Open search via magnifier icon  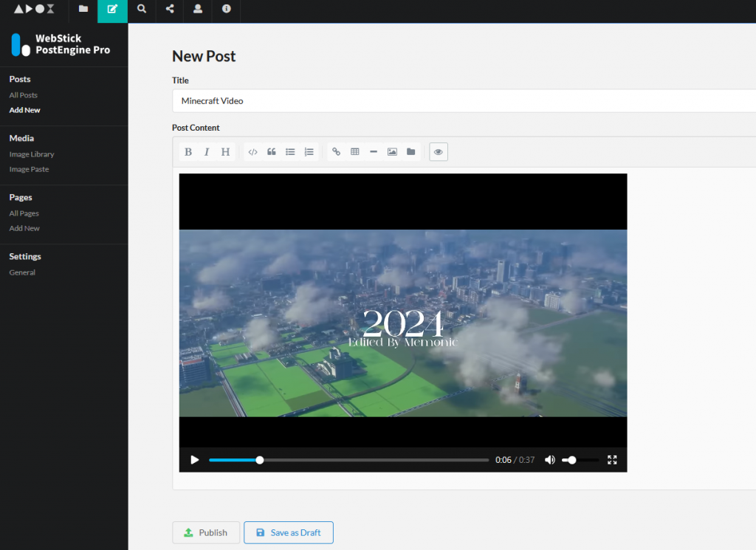click(141, 9)
